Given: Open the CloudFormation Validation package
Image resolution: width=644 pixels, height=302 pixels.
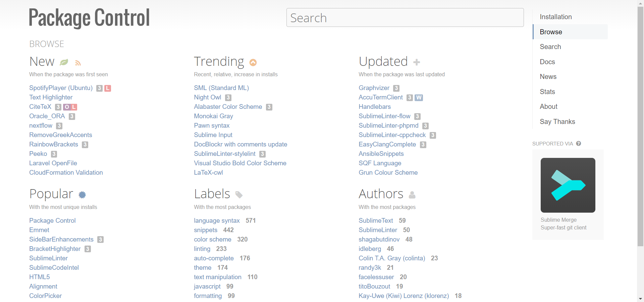Looking at the screenshot, I should coord(66,173).
